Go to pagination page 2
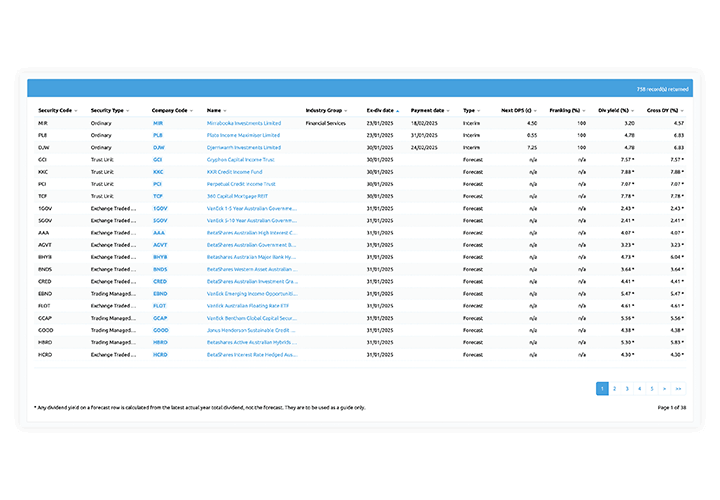The width and height of the screenshot is (720, 500). pyautogui.click(x=614, y=389)
